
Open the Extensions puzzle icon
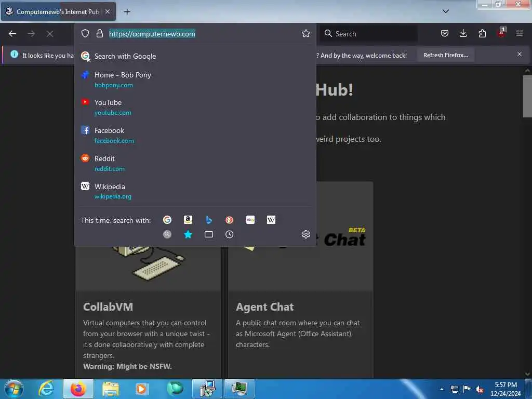pos(482,33)
